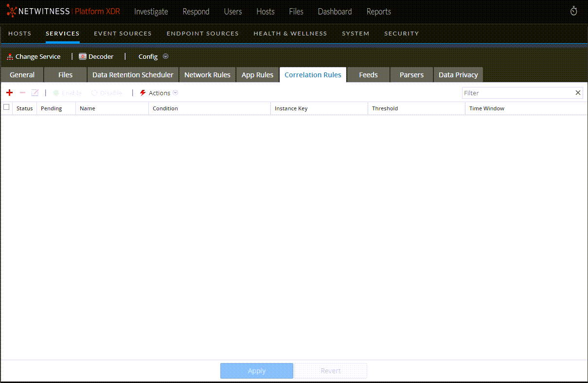This screenshot has width=588, height=383.
Task: Click the edit rule pencil icon
Action: click(35, 93)
